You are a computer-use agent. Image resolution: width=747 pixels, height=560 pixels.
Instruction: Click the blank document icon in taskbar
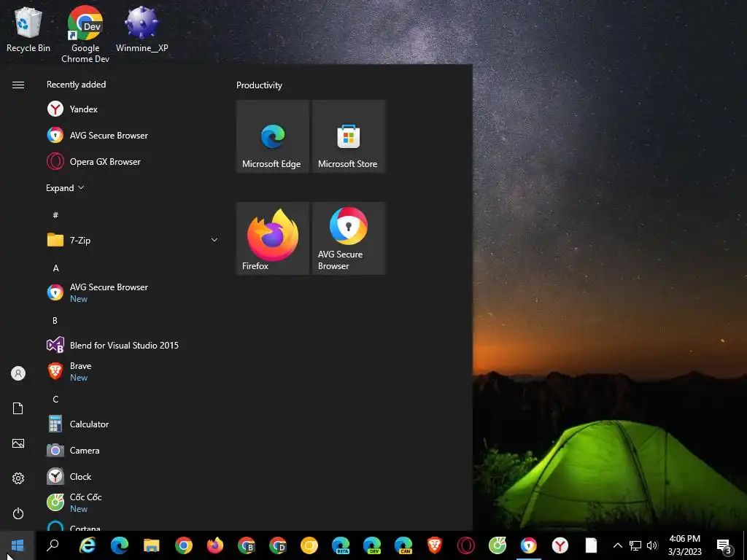coord(591,545)
